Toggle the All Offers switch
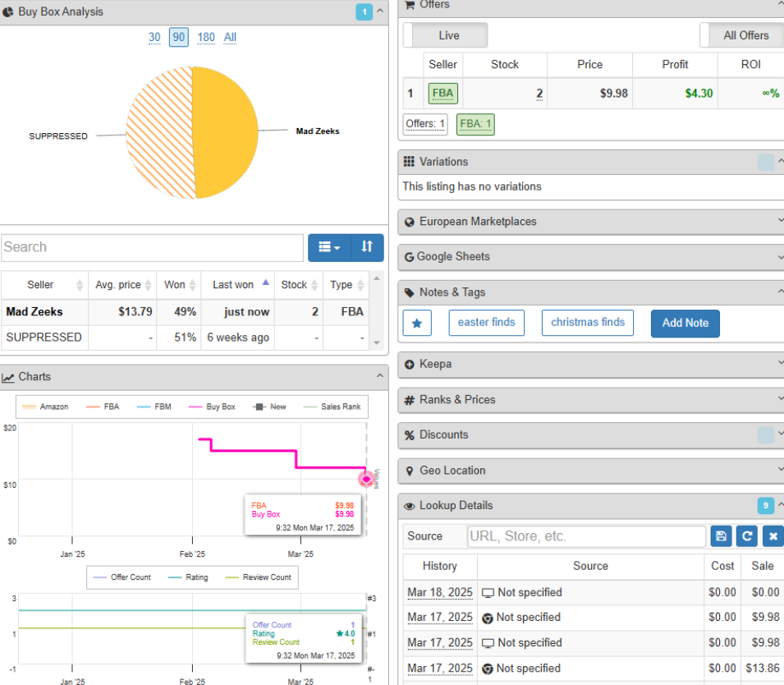 click(x=740, y=35)
